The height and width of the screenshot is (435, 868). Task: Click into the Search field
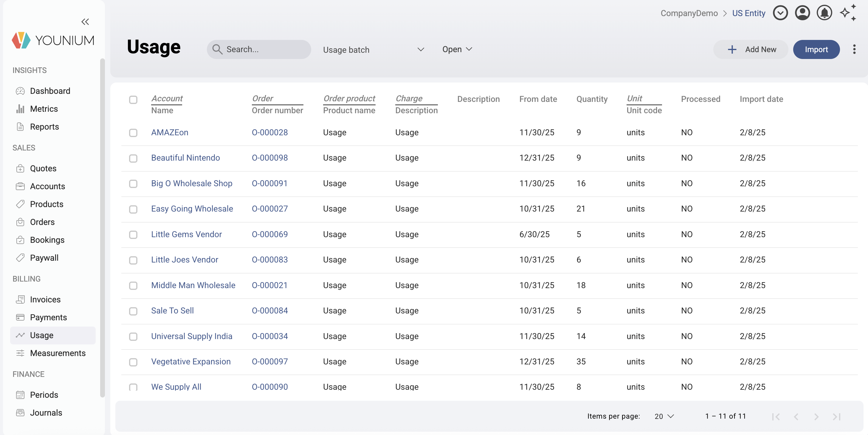(x=263, y=49)
